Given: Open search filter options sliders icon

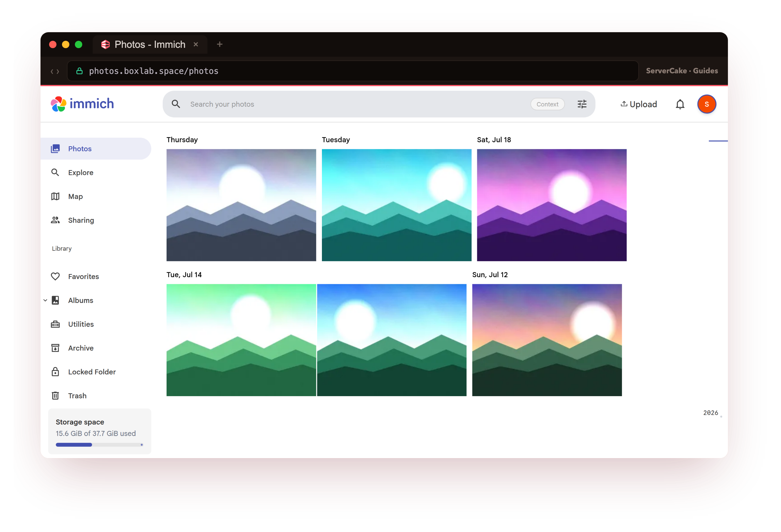Looking at the screenshot, I should point(582,104).
